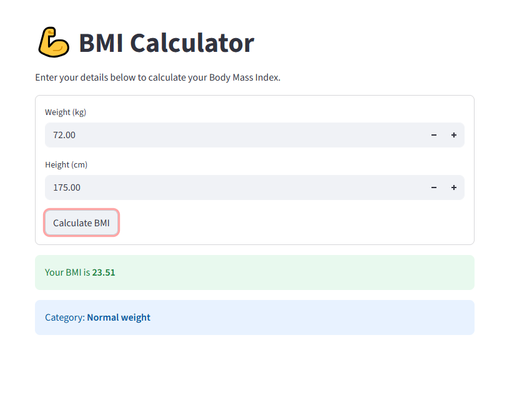Click the Height (cm) label
Image resolution: width=532 pixels, height=405 pixels.
click(x=66, y=164)
